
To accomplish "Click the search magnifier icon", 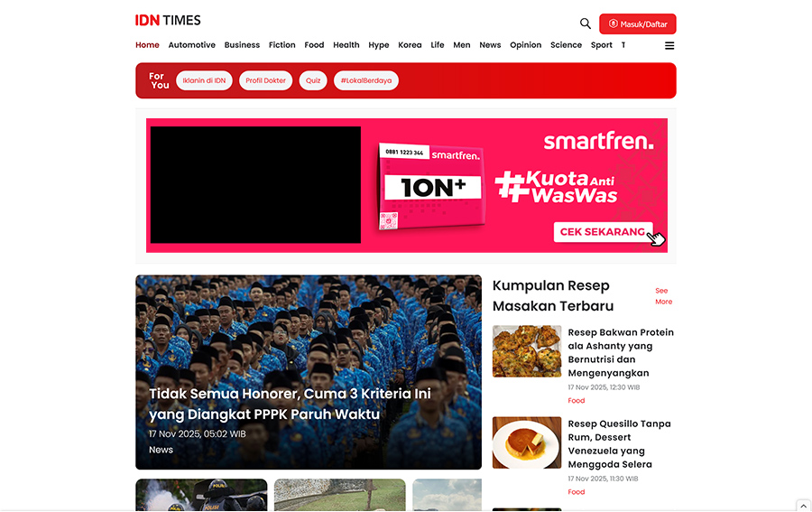I will point(585,23).
